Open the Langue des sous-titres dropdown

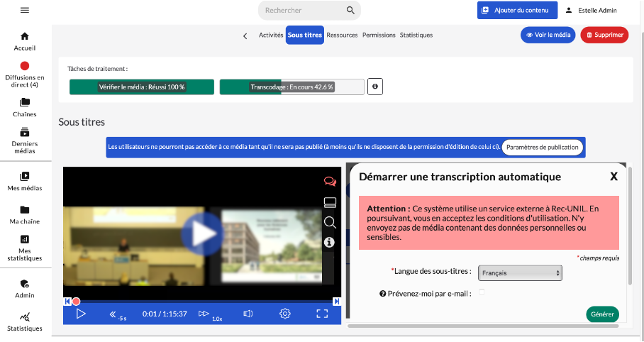click(519, 272)
